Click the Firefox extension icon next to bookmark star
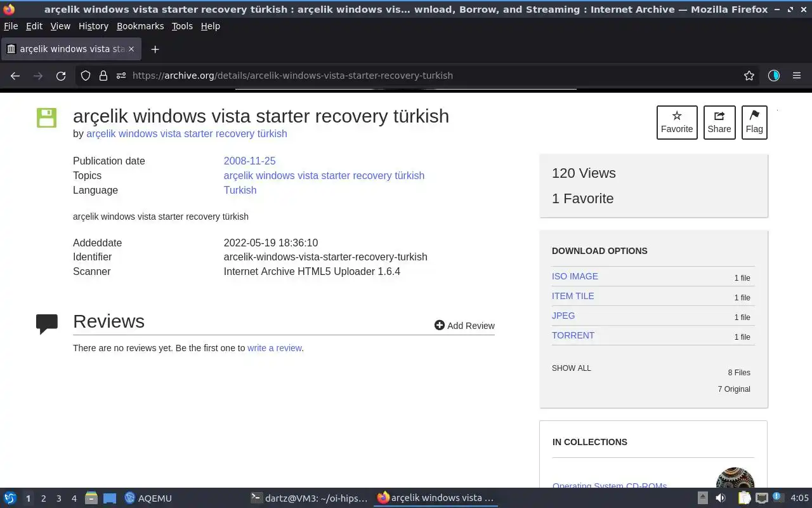This screenshot has width=812, height=508. click(773, 76)
